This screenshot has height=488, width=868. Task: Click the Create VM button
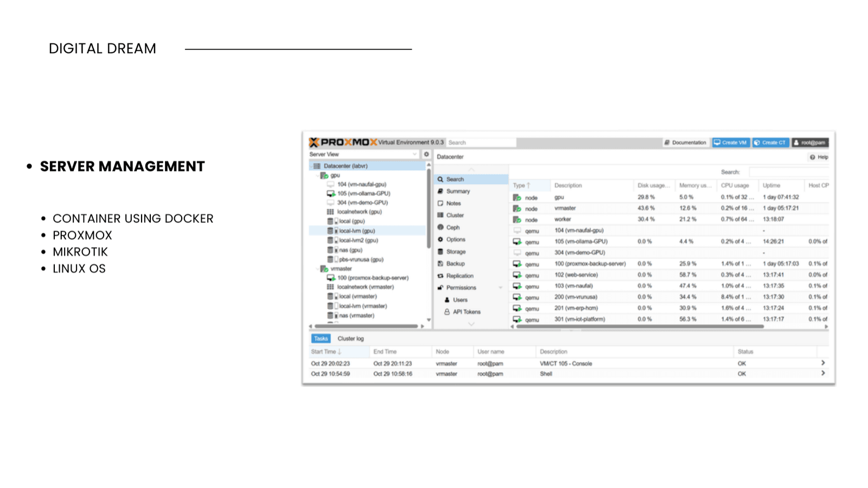[730, 143]
